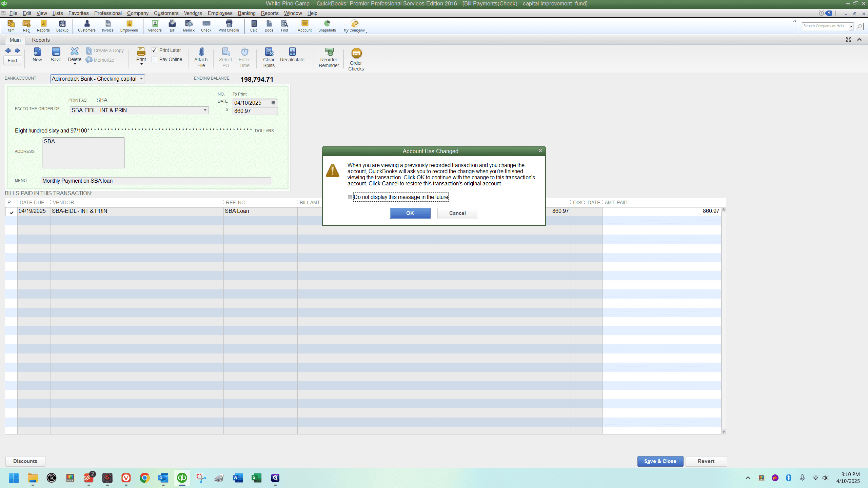Click the Find icon in icon bar
The image size is (868, 488).
point(284,26)
